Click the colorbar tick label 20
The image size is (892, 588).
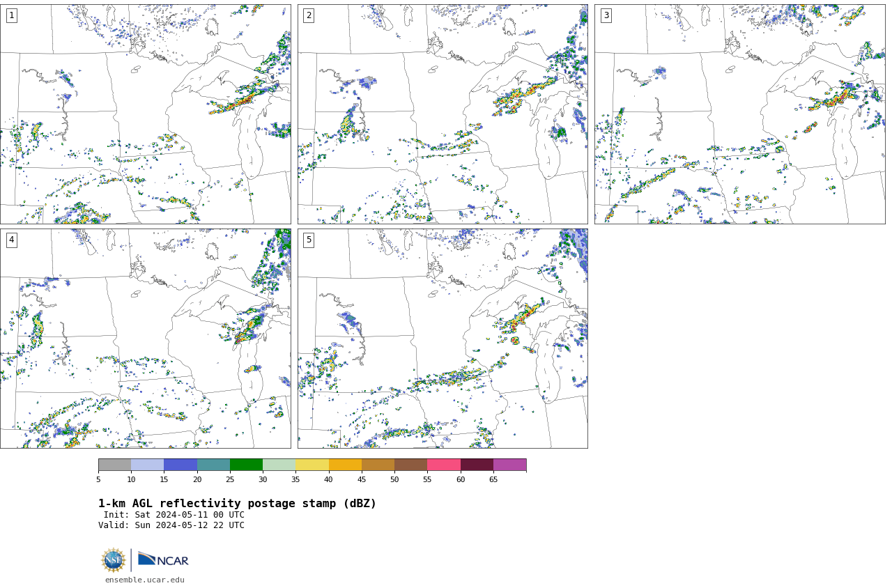tap(197, 479)
